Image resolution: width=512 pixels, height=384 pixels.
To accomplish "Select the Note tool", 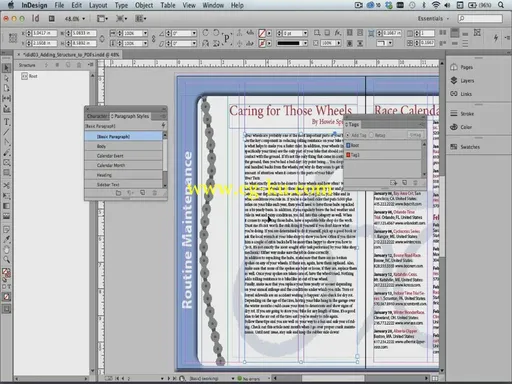I will tap(6, 230).
